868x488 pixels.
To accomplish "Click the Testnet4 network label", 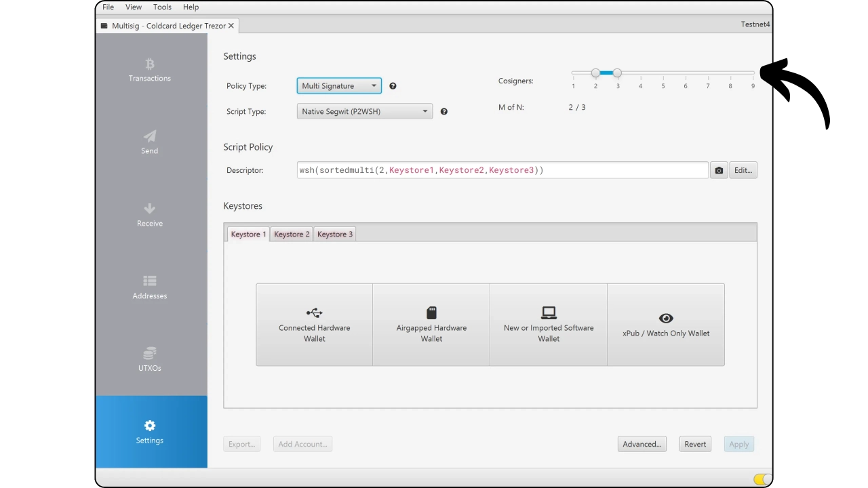I will tap(755, 24).
